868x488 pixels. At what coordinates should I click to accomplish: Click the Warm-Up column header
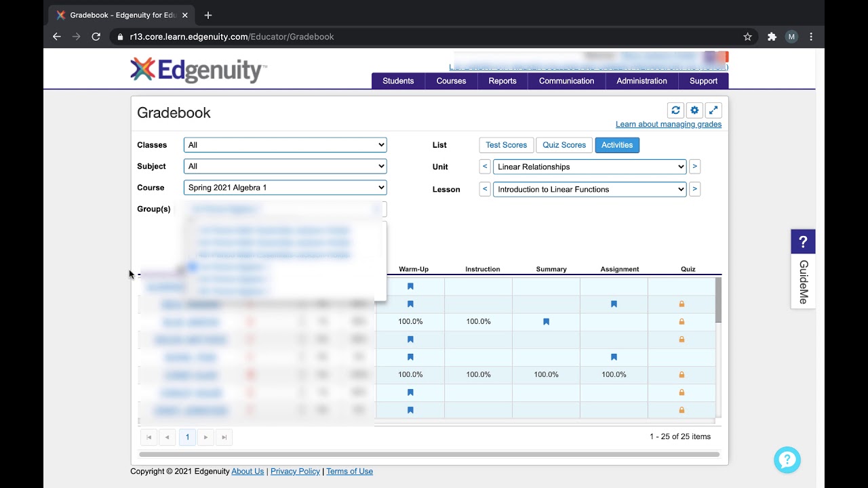tap(414, 269)
